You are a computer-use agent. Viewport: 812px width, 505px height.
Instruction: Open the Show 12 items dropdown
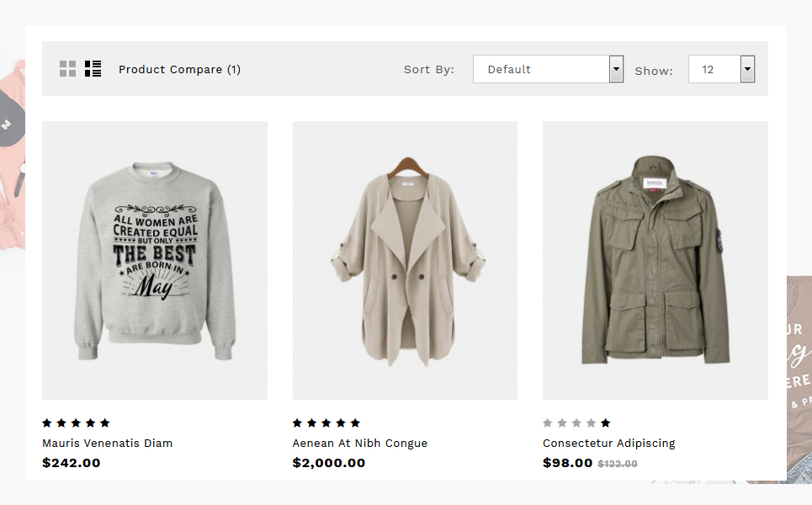[714, 69]
